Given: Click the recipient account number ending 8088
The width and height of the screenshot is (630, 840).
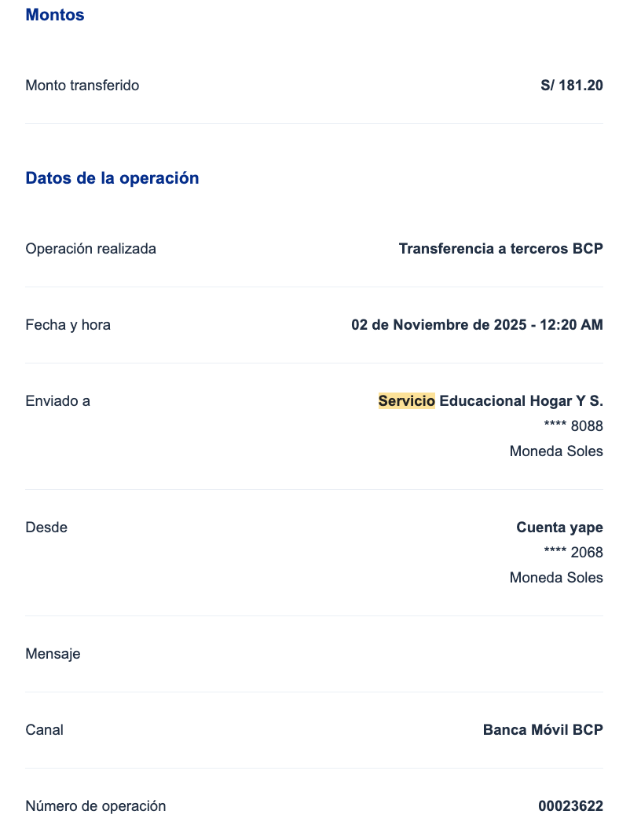Looking at the screenshot, I should [x=573, y=426].
